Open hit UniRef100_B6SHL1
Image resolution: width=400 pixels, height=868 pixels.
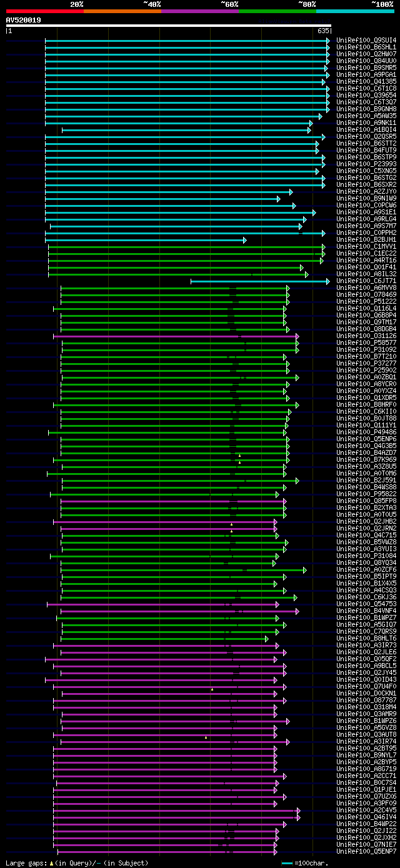point(366,47)
